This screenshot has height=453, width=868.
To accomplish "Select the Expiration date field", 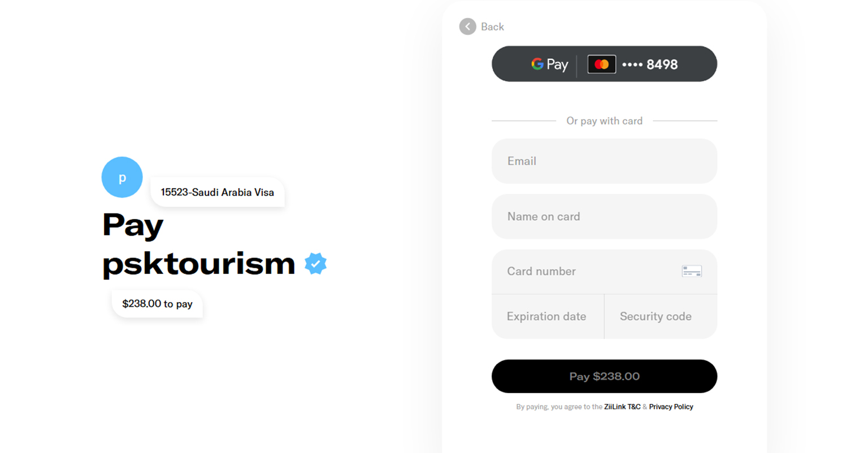I will [x=547, y=316].
